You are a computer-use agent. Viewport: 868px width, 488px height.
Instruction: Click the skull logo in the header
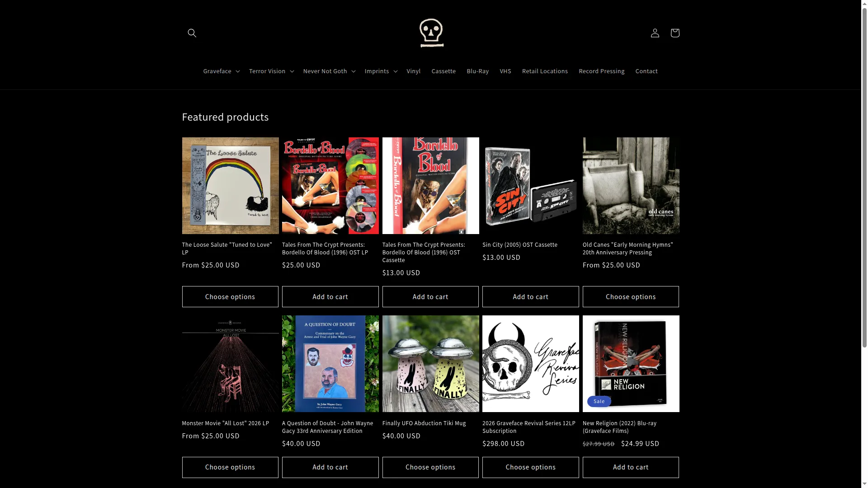point(431,33)
